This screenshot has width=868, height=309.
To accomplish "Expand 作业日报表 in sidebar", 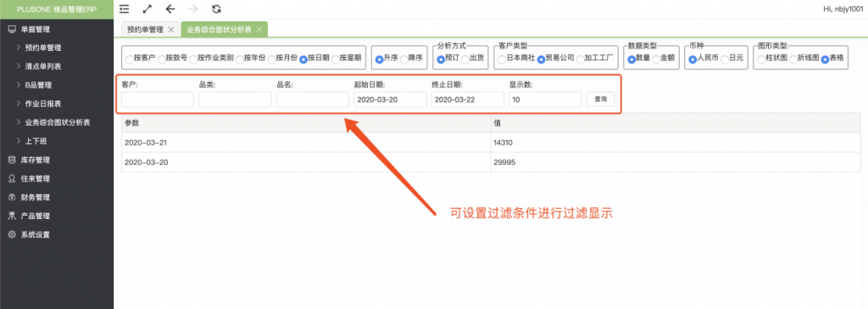I will pyautogui.click(x=42, y=104).
